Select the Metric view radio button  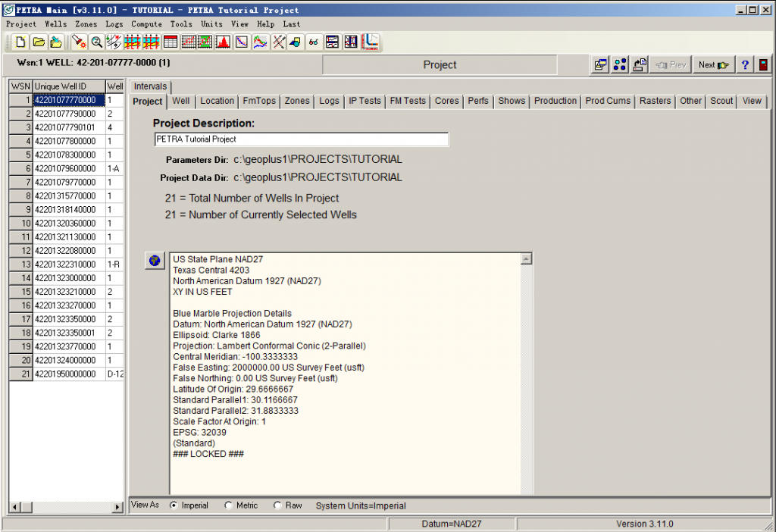228,505
